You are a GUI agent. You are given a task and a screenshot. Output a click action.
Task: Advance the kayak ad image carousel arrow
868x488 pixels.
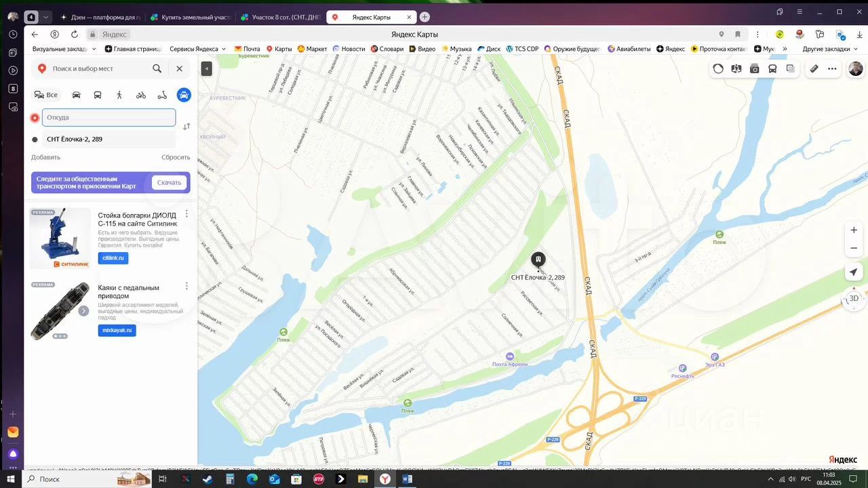(x=83, y=311)
